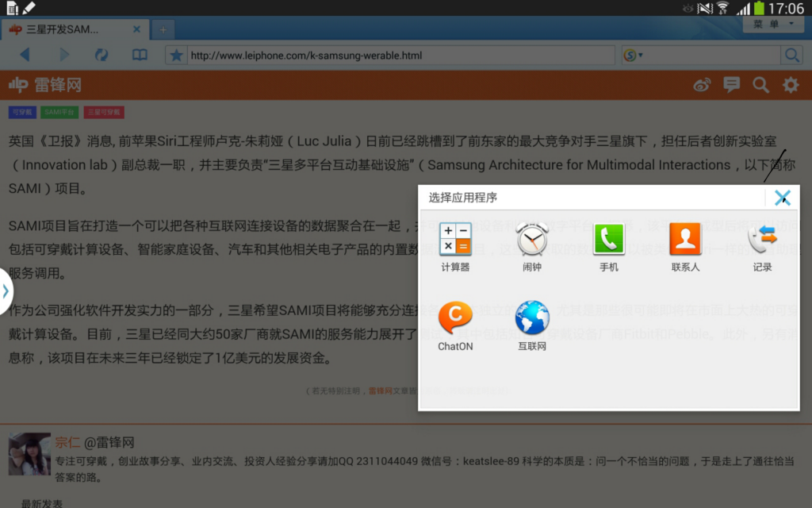Image resolution: width=812 pixels, height=508 pixels.
Task: Go back to the previous page
Action: [x=25, y=55]
